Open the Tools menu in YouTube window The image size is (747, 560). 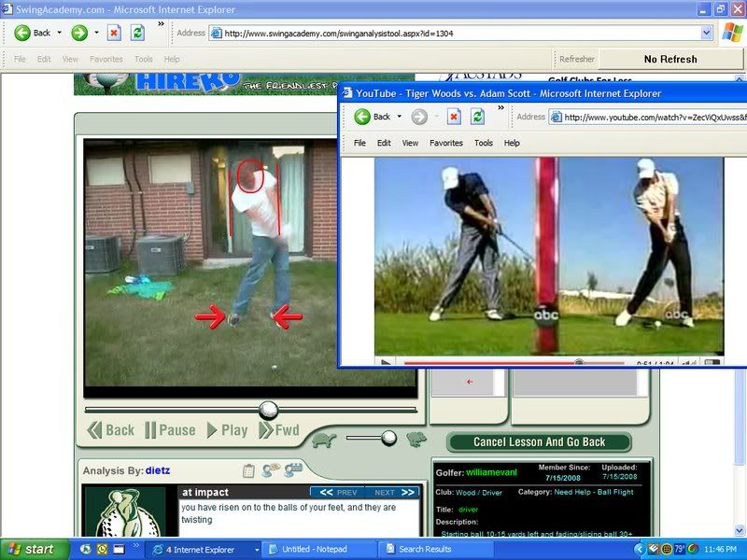(x=483, y=143)
